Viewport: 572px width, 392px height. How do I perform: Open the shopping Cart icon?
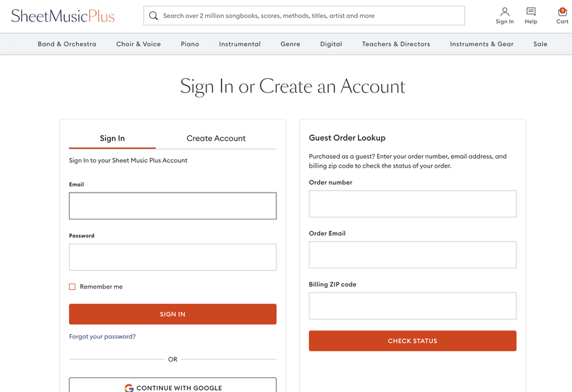562,12
